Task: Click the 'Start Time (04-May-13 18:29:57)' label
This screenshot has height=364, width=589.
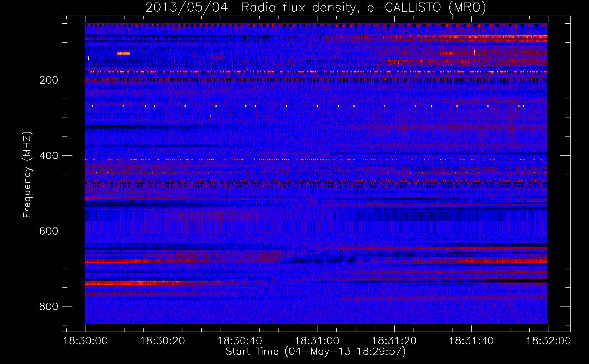Action: tap(316, 352)
